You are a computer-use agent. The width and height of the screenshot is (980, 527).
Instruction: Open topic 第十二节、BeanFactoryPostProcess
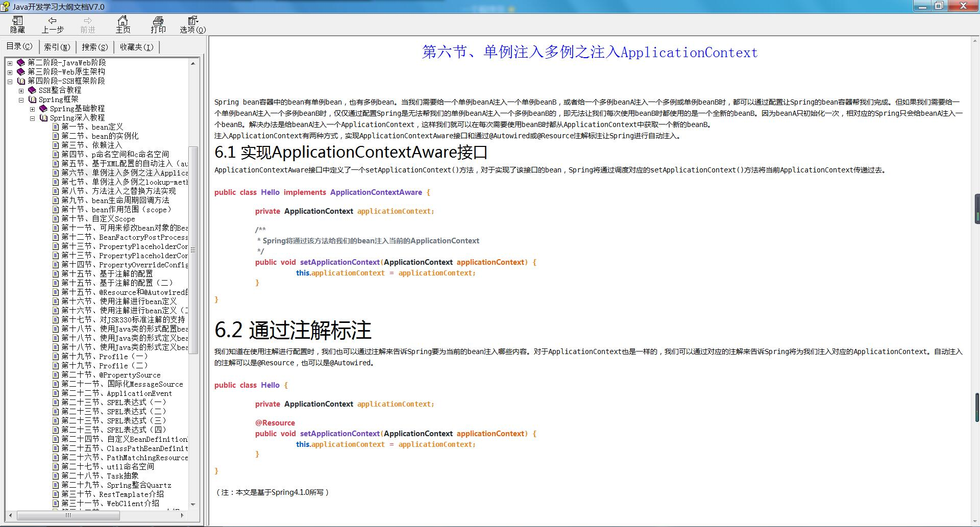tap(125, 237)
